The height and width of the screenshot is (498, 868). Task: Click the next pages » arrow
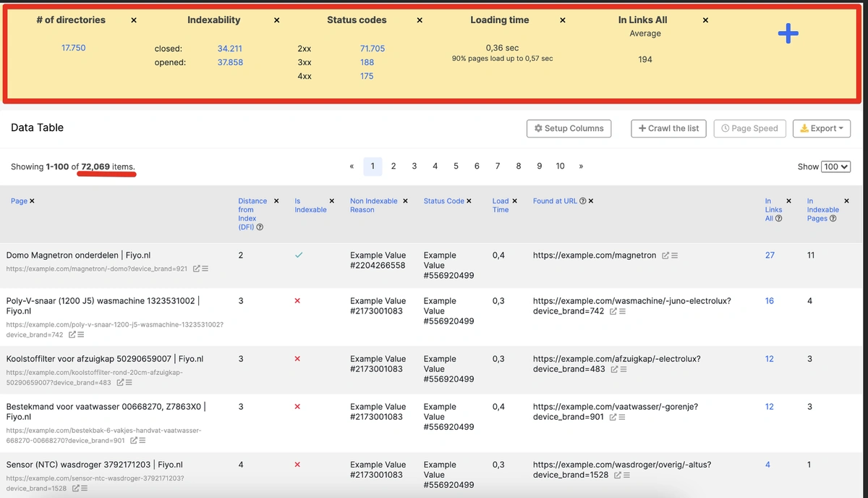(580, 166)
